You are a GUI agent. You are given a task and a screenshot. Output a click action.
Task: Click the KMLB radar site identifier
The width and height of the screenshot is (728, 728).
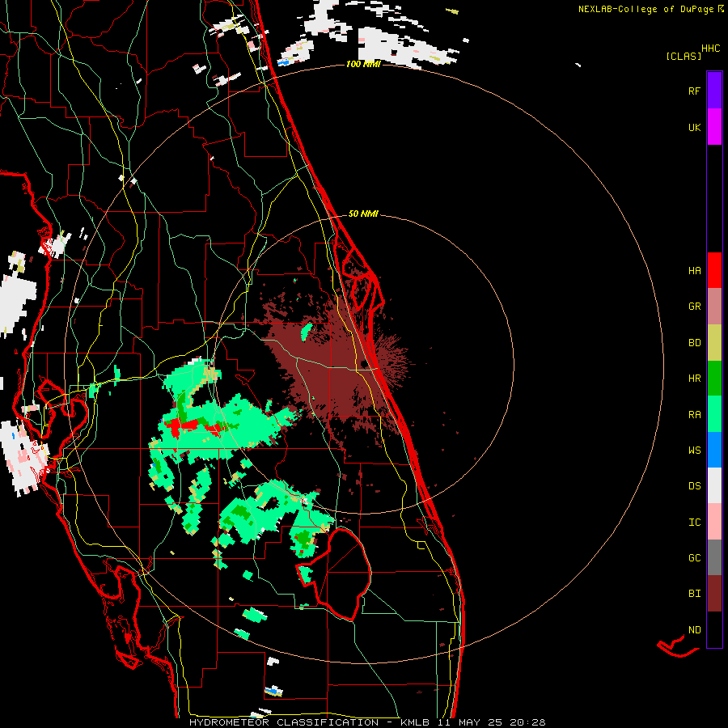[x=415, y=722]
